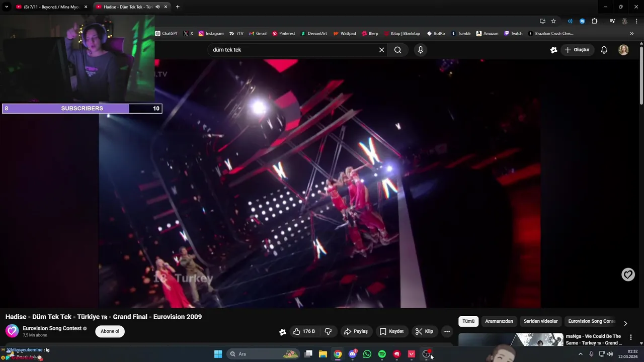
Task: Open the Twitch bookmark
Action: 513,34
